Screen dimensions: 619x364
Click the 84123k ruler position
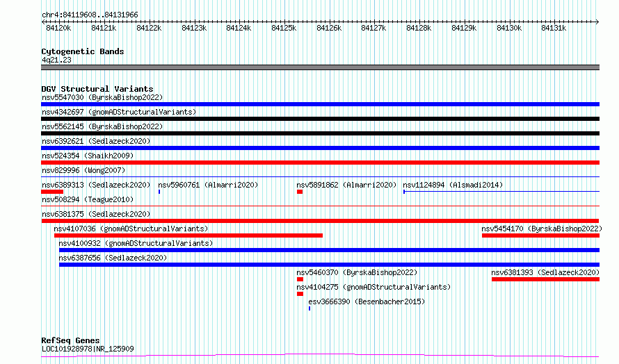[x=194, y=28]
